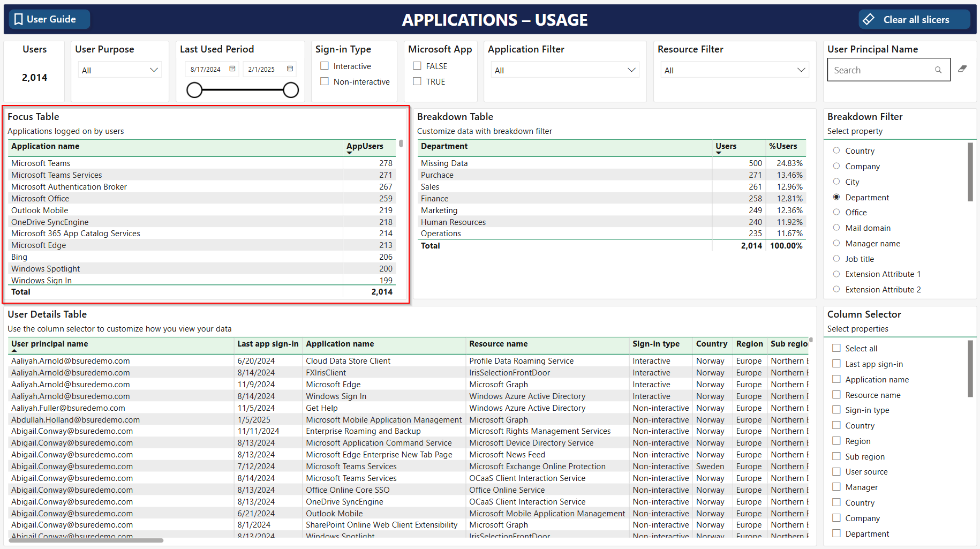Check the TRUE Microsoft App checkbox

(417, 81)
